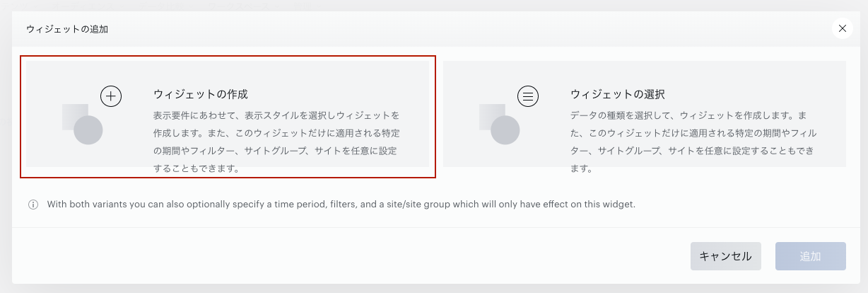Click the ウィジェットの選択 heading text
This screenshot has width=868, height=293.
pos(618,94)
